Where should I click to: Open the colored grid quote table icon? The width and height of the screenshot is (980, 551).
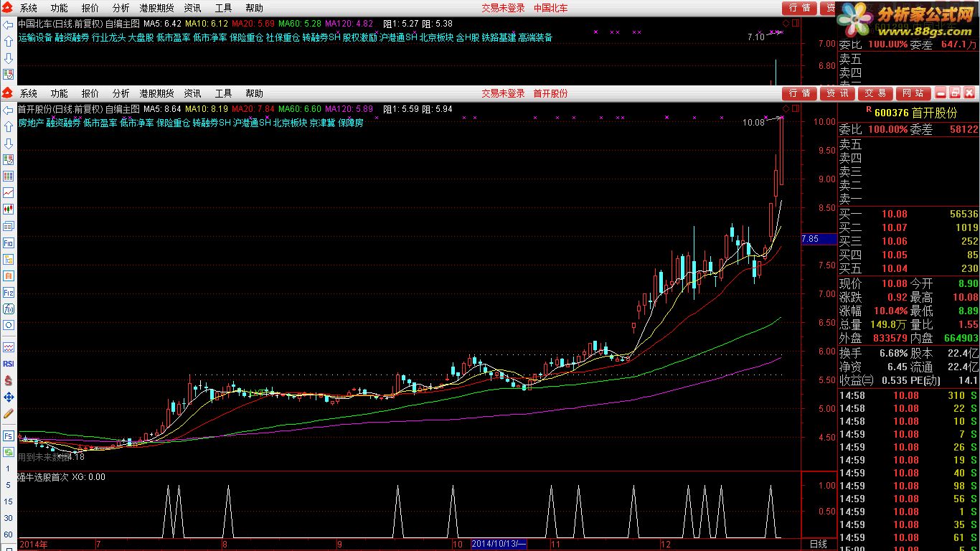coord(9,176)
